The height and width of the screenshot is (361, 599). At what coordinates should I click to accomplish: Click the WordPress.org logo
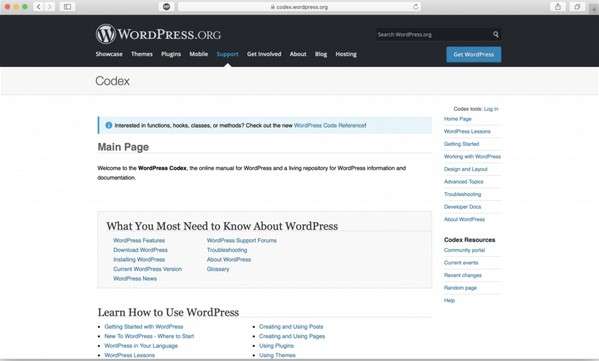click(x=158, y=34)
